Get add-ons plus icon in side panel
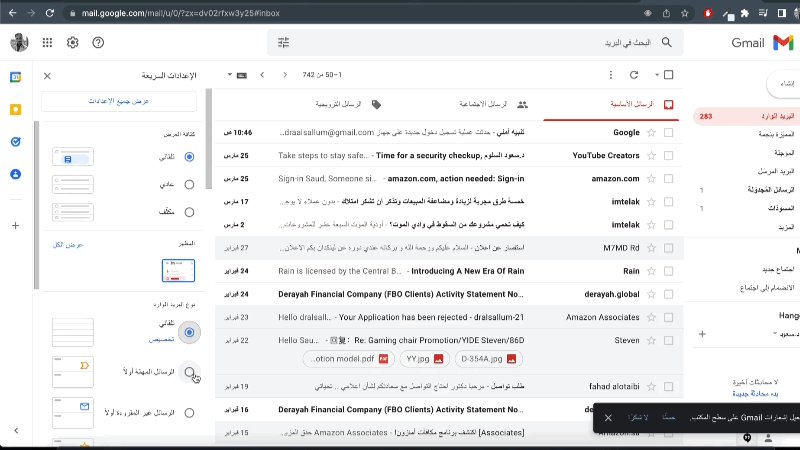Screen dimensions: 800x450 (x=15, y=226)
